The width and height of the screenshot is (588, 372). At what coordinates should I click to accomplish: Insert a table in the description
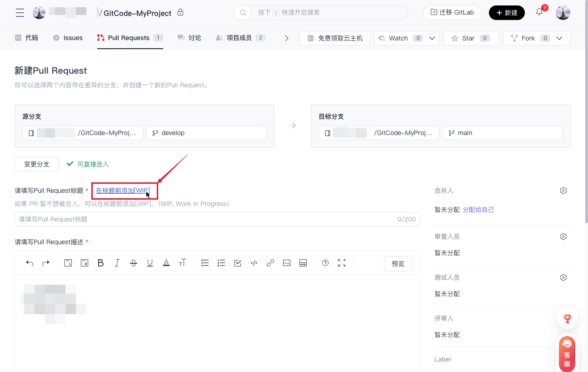[303, 263]
